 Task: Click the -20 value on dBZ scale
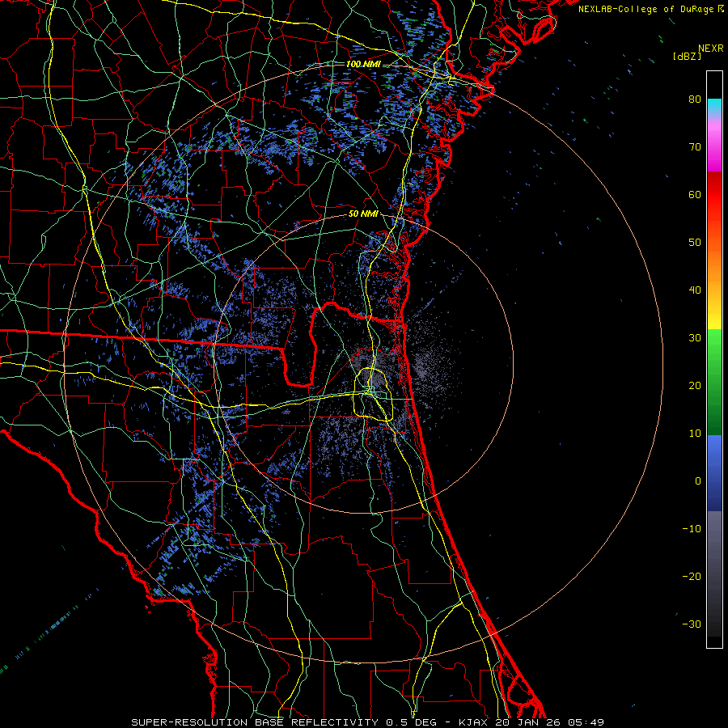[692, 577]
